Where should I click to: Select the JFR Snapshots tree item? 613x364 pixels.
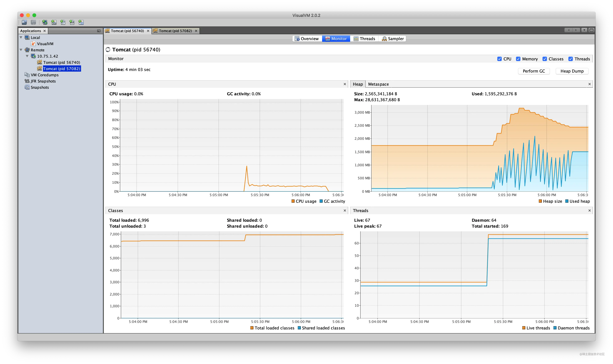43,81
